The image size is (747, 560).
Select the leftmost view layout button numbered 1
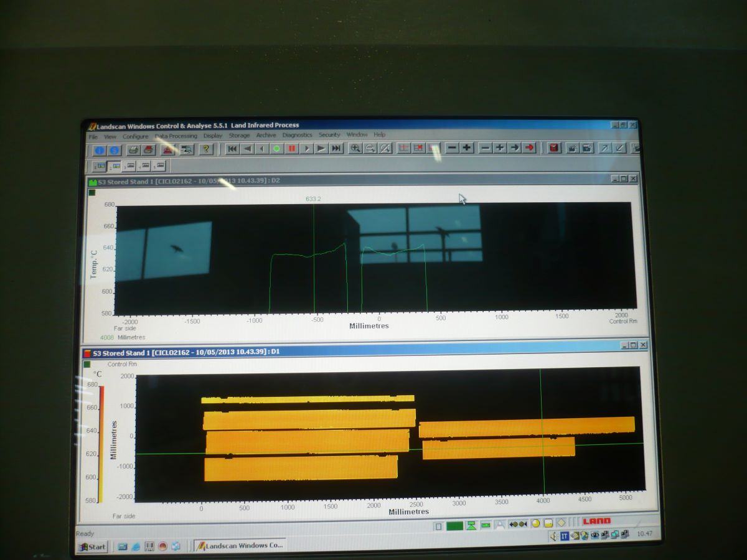pos(99,166)
